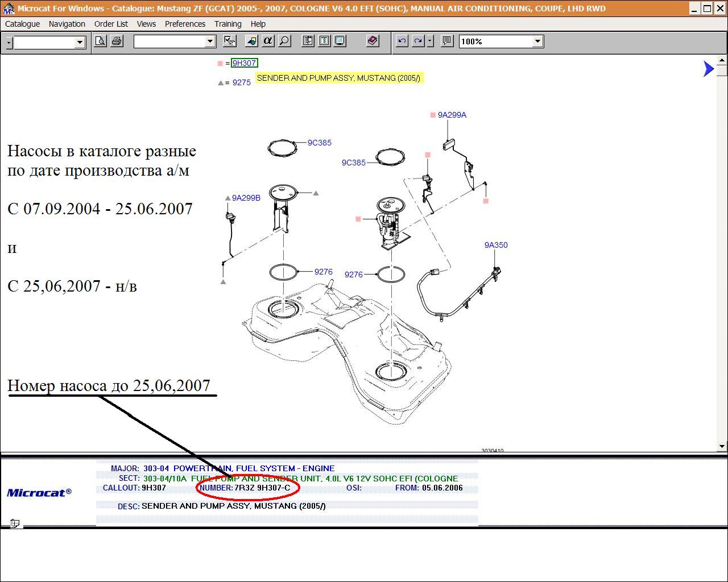
Task: Click the 9A350 part callout label
Action: [496, 245]
